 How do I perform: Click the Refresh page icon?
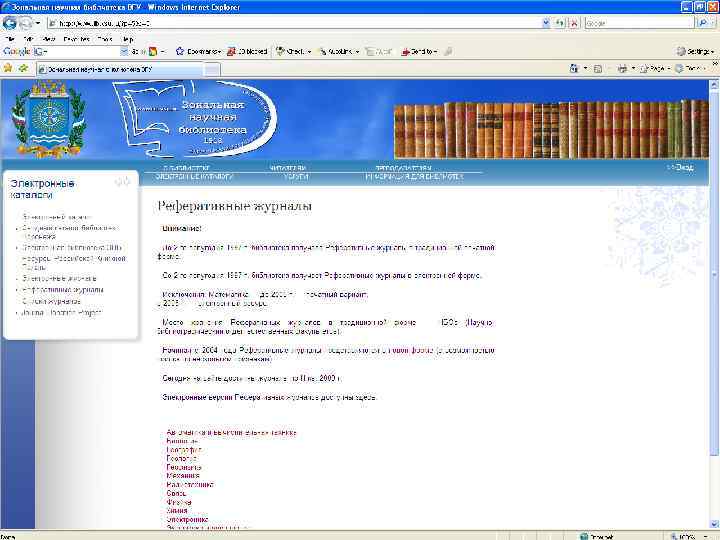(560, 23)
